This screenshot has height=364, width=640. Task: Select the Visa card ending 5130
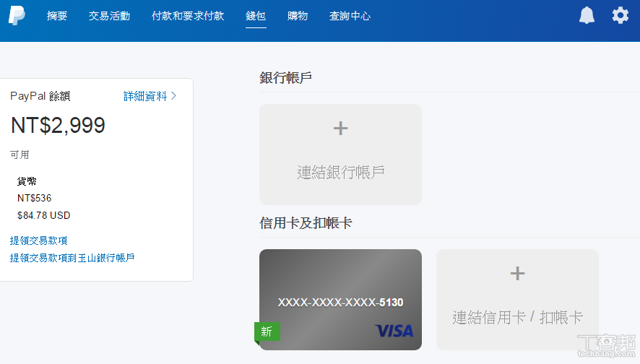point(340,300)
